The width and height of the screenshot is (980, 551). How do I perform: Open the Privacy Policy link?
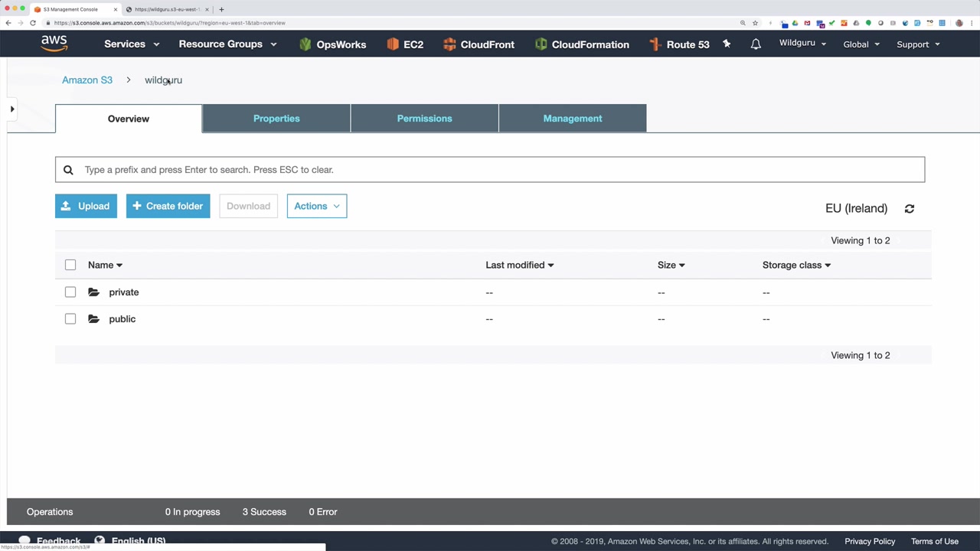pos(870,541)
